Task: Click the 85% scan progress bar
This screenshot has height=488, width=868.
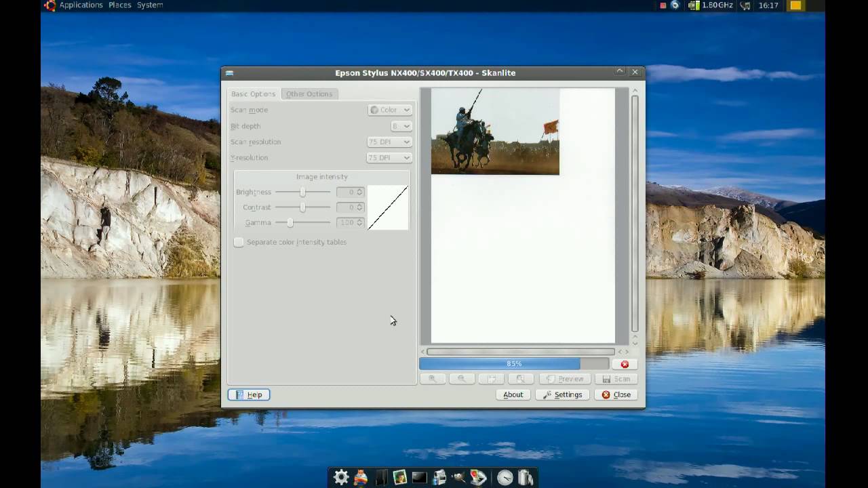Action: coord(513,364)
